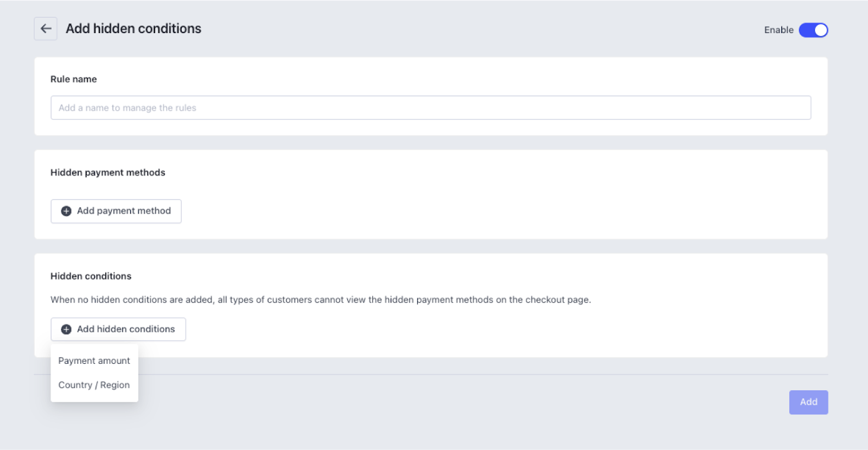Click blank area of Rule name card

434,76
